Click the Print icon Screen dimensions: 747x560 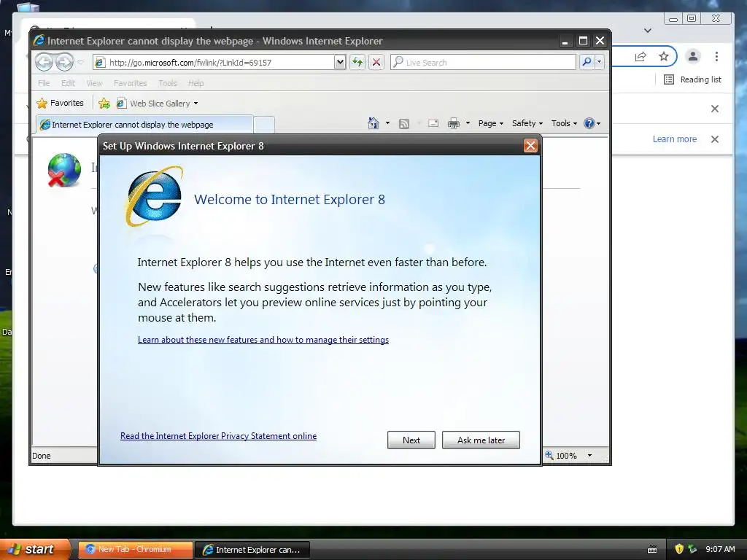[x=454, y=124]
